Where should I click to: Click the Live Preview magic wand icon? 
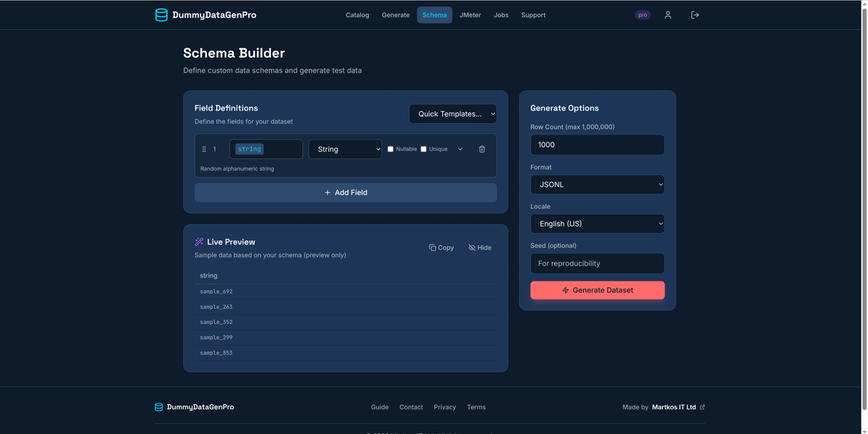199,242
